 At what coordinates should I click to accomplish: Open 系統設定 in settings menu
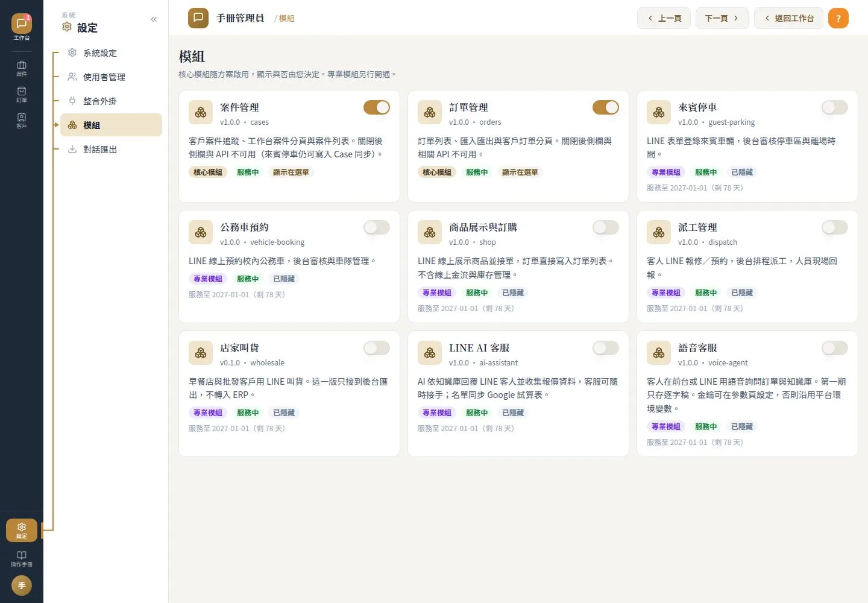point(111,53)
